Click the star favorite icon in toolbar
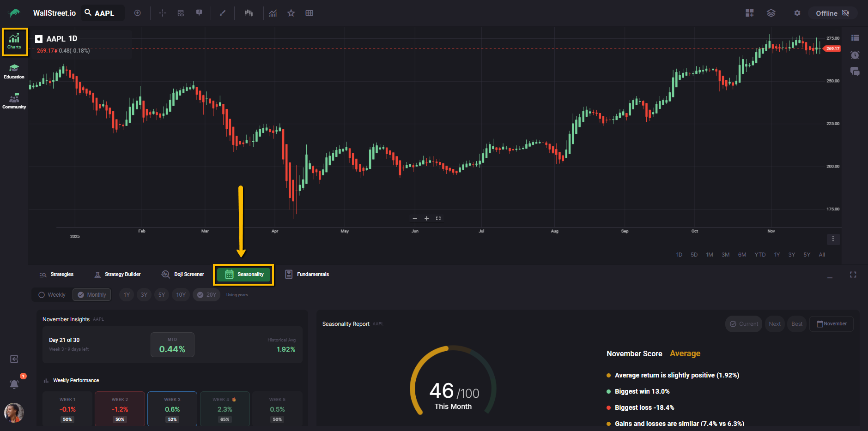868x431 pixels. [291, 13]
